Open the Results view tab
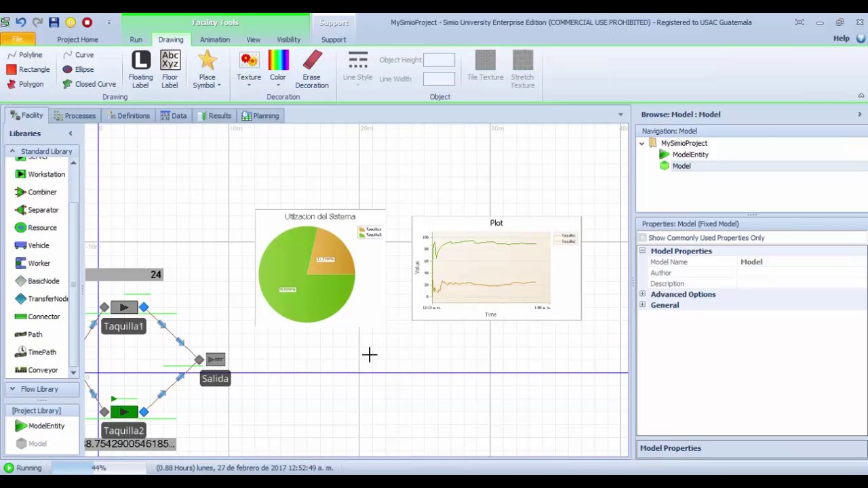The image size is (868, 488). tap(214, 116)
